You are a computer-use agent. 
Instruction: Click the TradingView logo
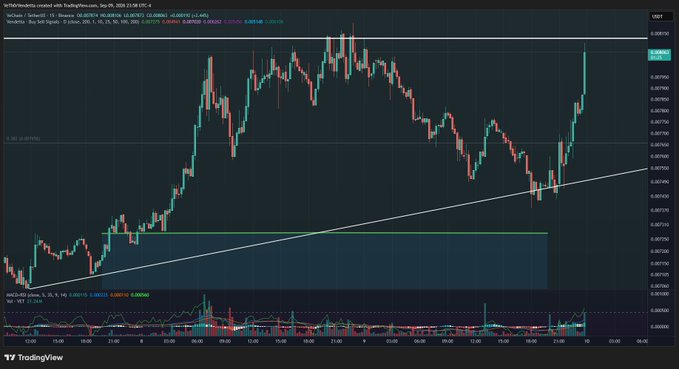[34, 358]
